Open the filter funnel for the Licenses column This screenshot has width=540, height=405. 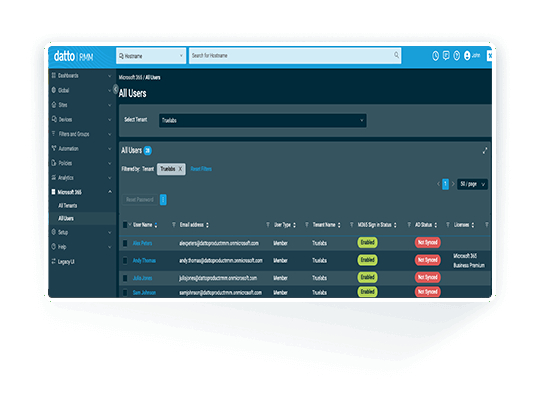pyautogui.click(x=486, y=225)
